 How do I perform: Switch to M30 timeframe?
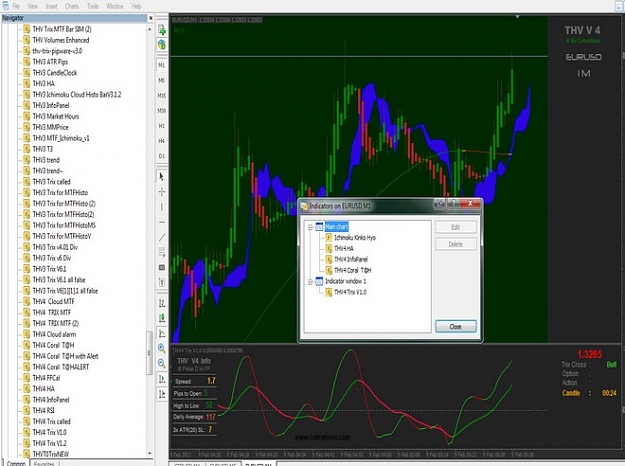click(x=161, y=110)
